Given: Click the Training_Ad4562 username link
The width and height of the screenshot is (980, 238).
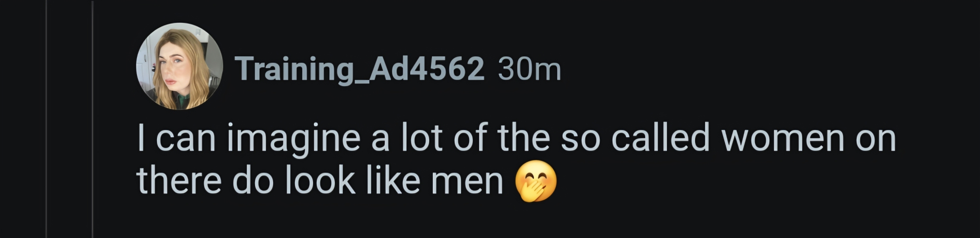Looking at the screenshot, I should click(359, 69).
